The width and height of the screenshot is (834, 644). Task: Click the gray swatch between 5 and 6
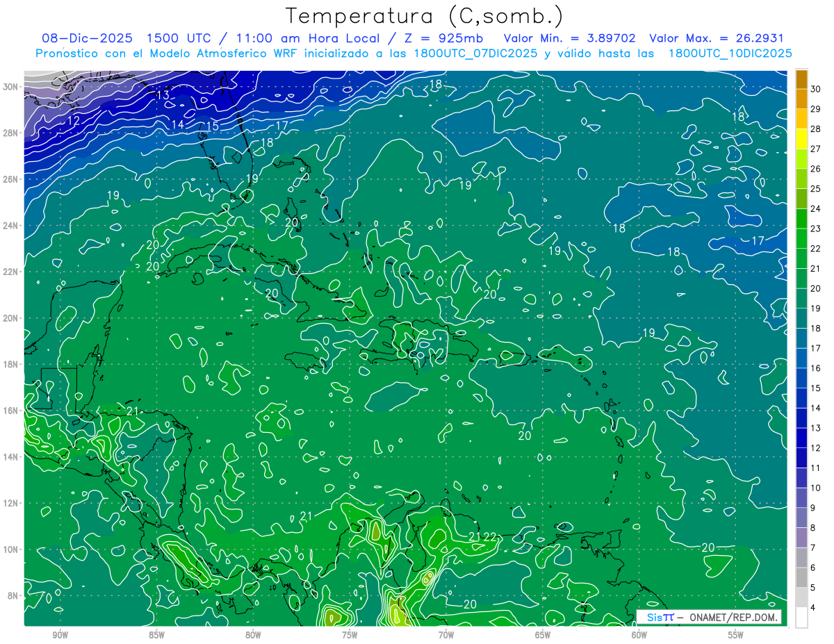[801, 577]
